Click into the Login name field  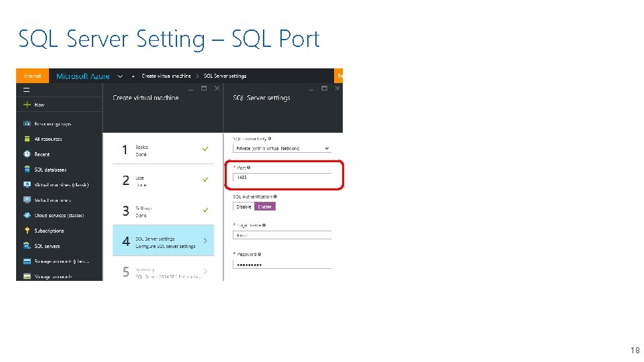point(282,235)
